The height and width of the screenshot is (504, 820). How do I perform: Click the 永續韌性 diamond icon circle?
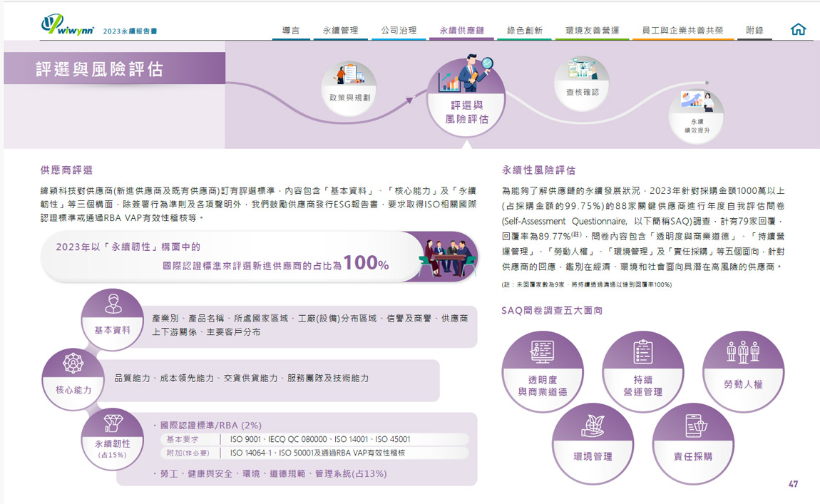coord(113,424)
